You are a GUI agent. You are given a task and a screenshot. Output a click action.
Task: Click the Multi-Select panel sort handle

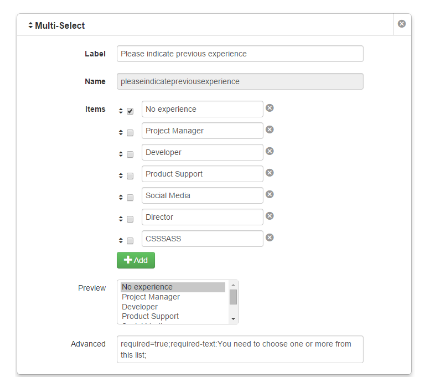click(30, 25)
